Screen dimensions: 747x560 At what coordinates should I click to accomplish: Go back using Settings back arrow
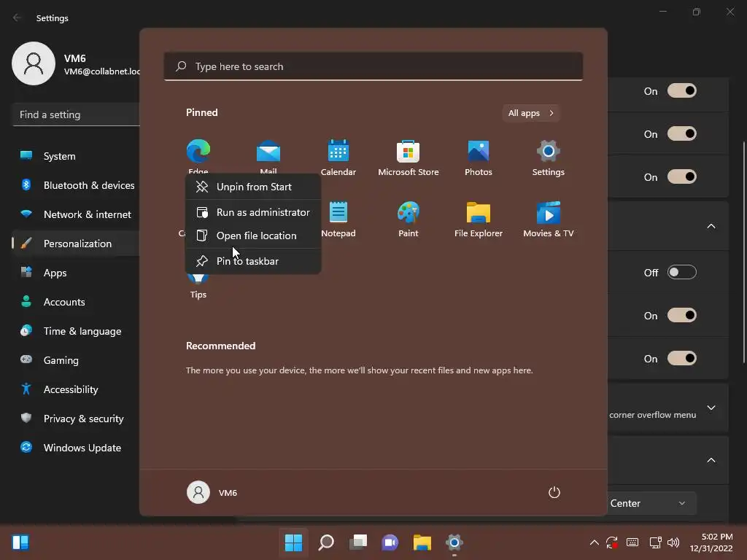click(17, 17)
